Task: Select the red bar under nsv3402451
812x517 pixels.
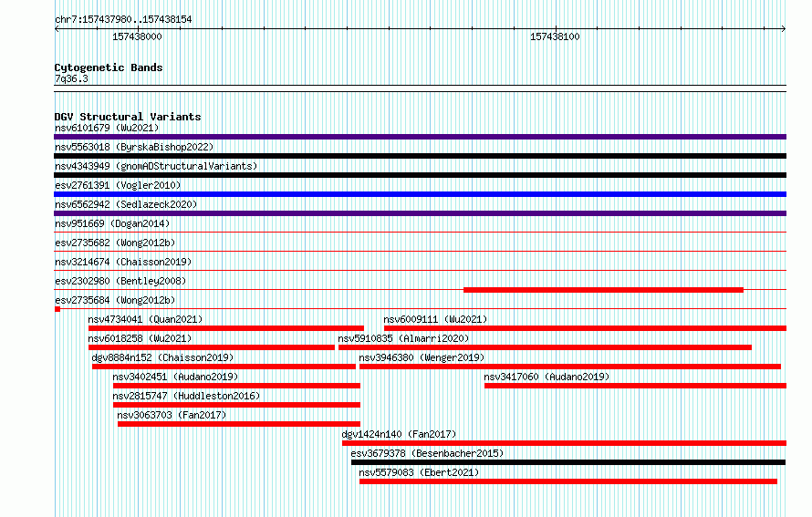Action: coord(236,386)
